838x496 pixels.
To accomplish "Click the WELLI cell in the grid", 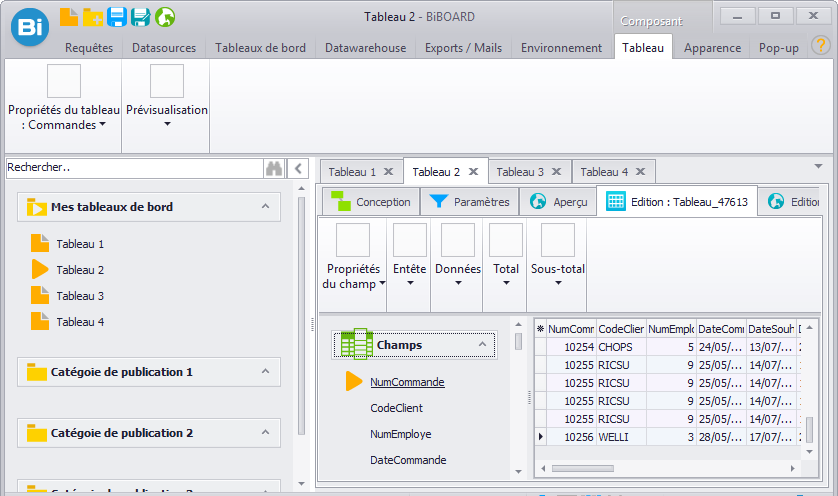I will (x=621, y=437).
